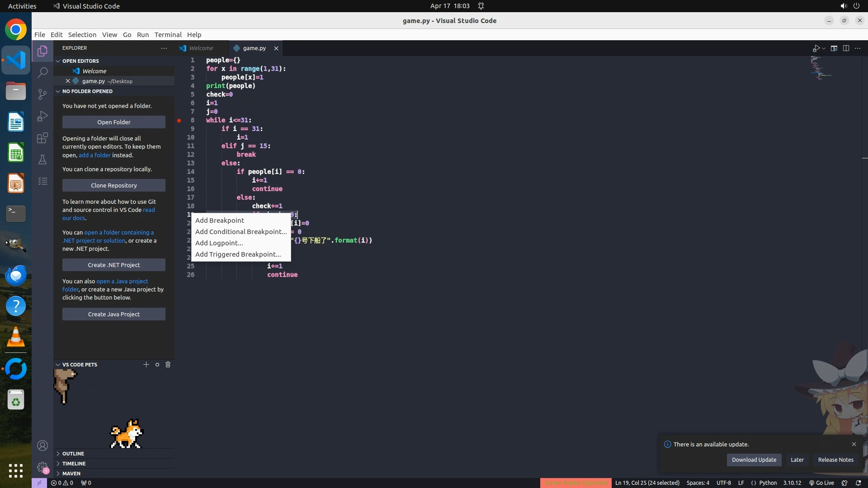Open the Run and Debug view
This screenshot has height=488, width=868.
tap(42, 116)
